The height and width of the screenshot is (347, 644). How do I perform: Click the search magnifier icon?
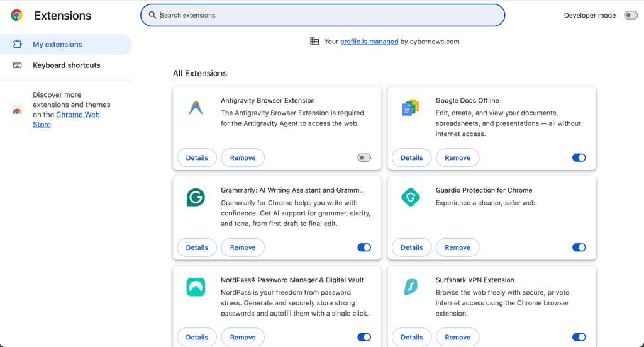point(152,15)
